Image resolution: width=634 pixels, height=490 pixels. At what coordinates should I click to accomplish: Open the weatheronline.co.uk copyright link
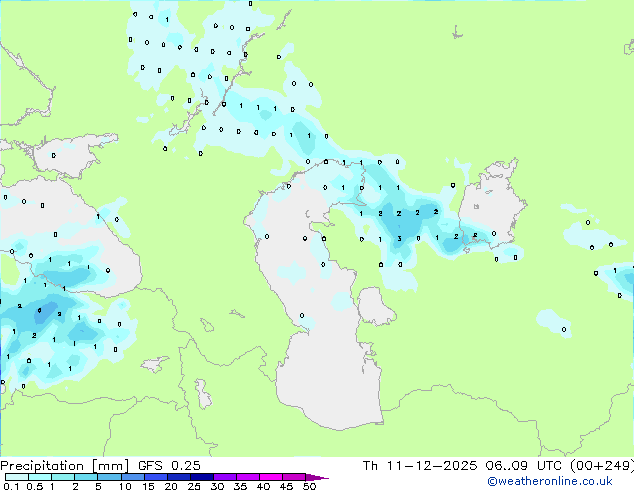point(549,481)
